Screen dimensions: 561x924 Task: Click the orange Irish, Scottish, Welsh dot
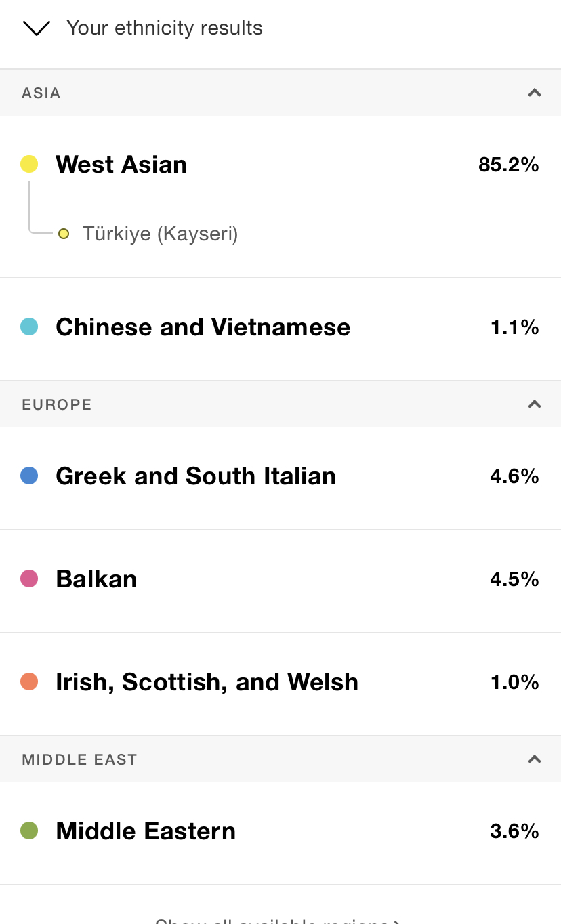pyautogui.click(x=29, y=682)
